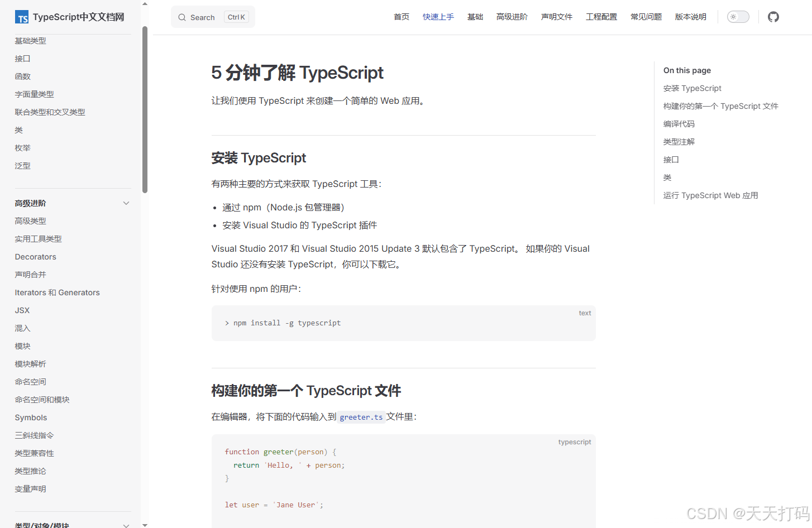
Task: Open 声明合并 in the sidebar
Action: pyautogui.click(x=31, y=275)
